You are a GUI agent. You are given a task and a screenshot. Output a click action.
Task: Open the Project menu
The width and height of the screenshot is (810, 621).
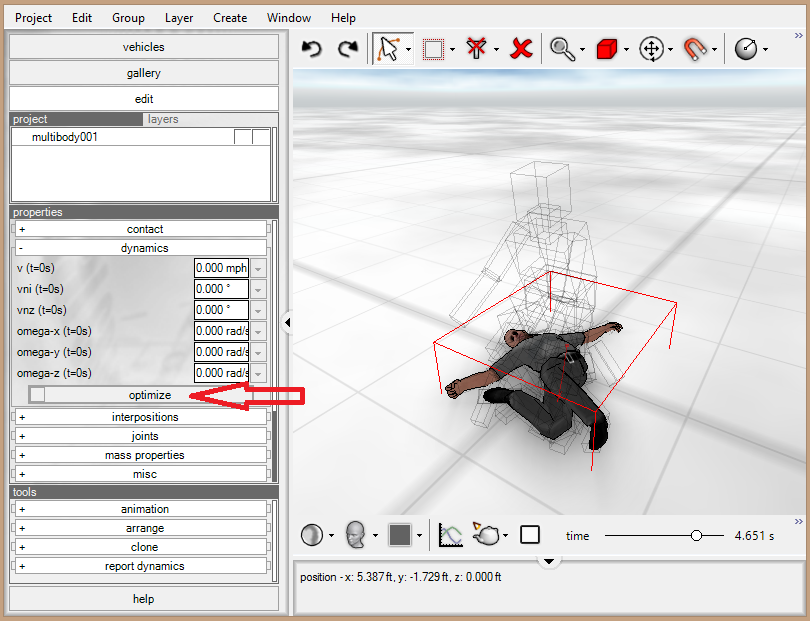point(33,18)
